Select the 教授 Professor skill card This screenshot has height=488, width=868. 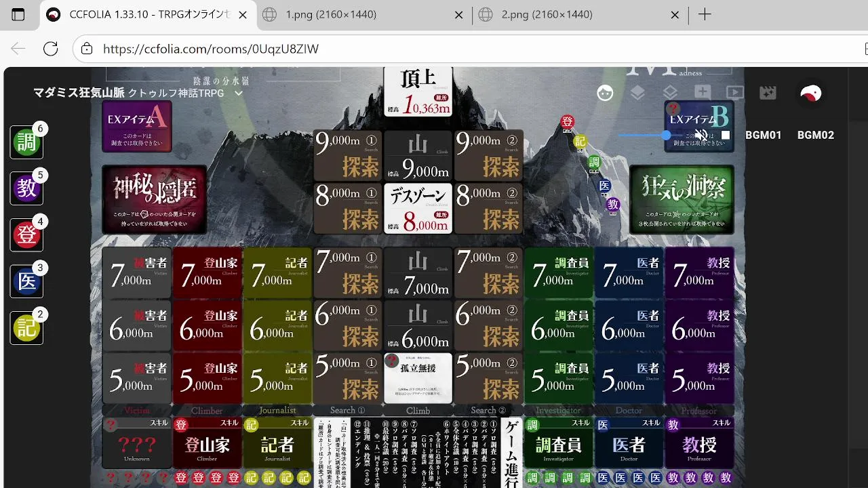(x=700, y=443)
